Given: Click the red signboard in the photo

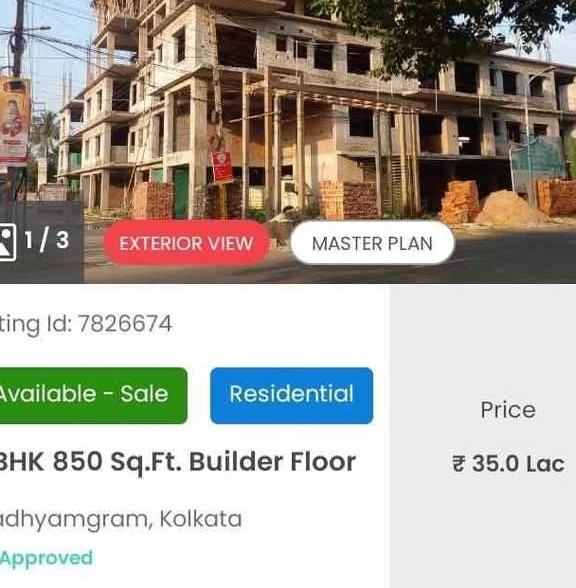Looking at the screenshot, I should tap(222, 166).
